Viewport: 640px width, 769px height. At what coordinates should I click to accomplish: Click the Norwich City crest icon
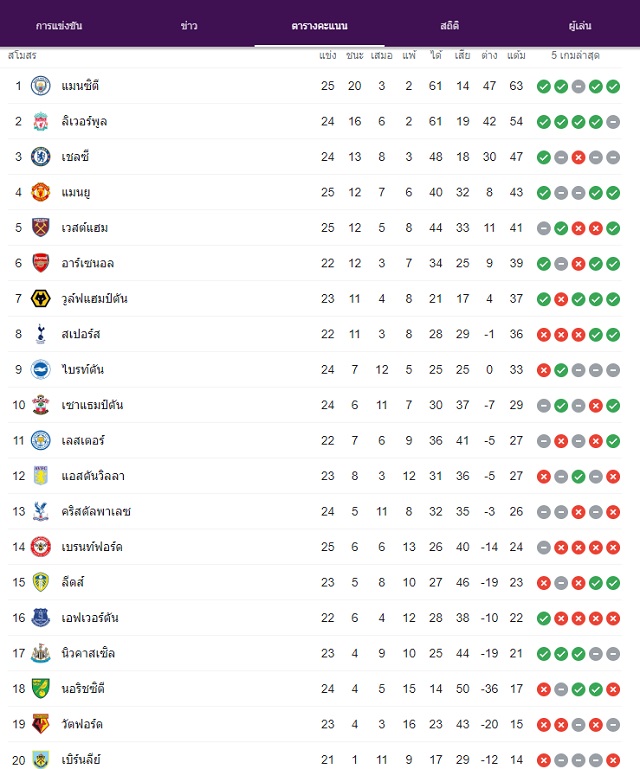point(41,689)
